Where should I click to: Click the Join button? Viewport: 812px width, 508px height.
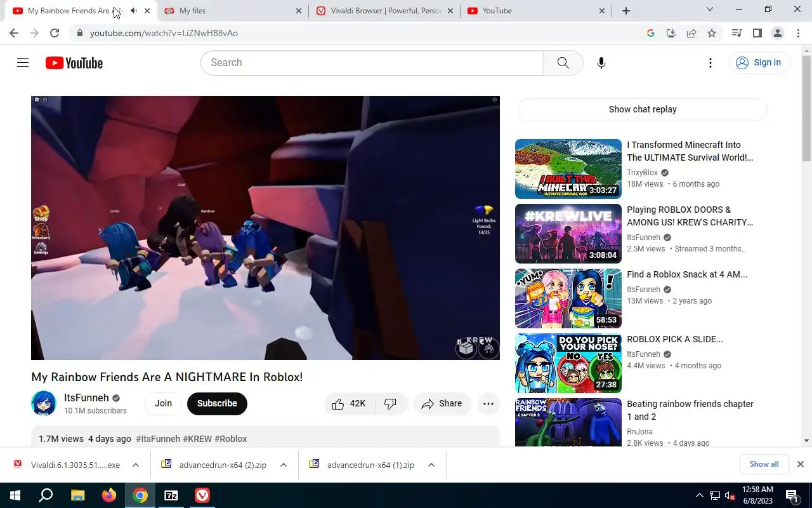[x=163, y=404]
